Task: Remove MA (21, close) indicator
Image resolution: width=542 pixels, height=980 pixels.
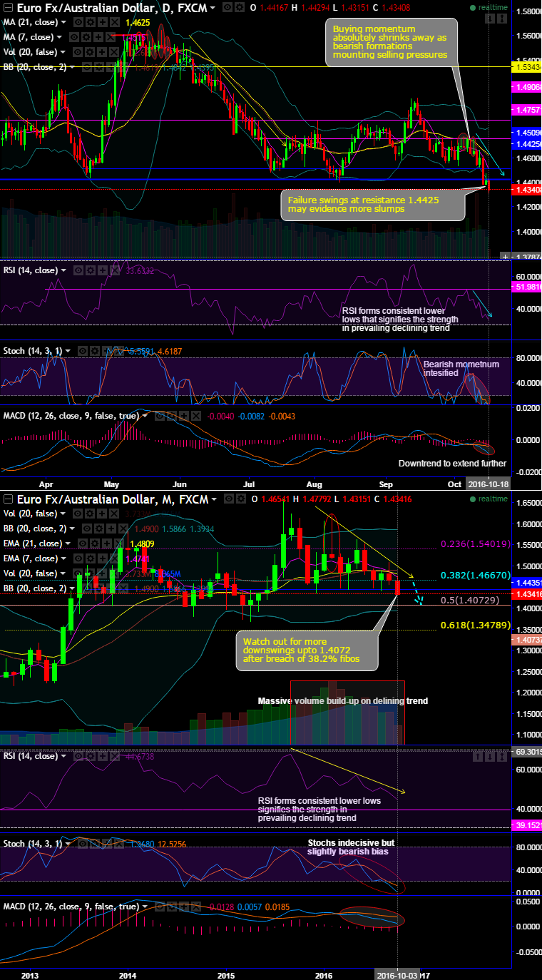Action: pyautogui.click(x=114, y=22)
